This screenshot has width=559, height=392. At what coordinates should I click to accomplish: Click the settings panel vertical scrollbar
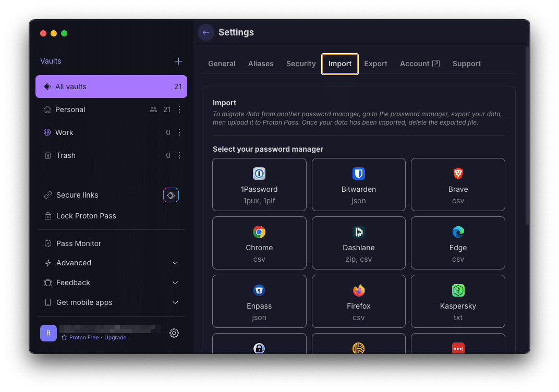(527, 136)
